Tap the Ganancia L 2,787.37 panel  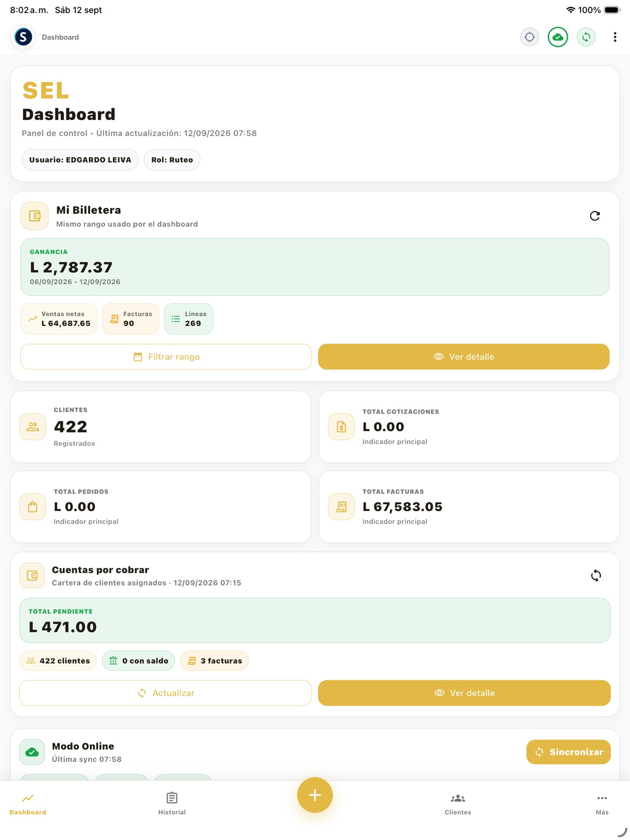[315, 267]
